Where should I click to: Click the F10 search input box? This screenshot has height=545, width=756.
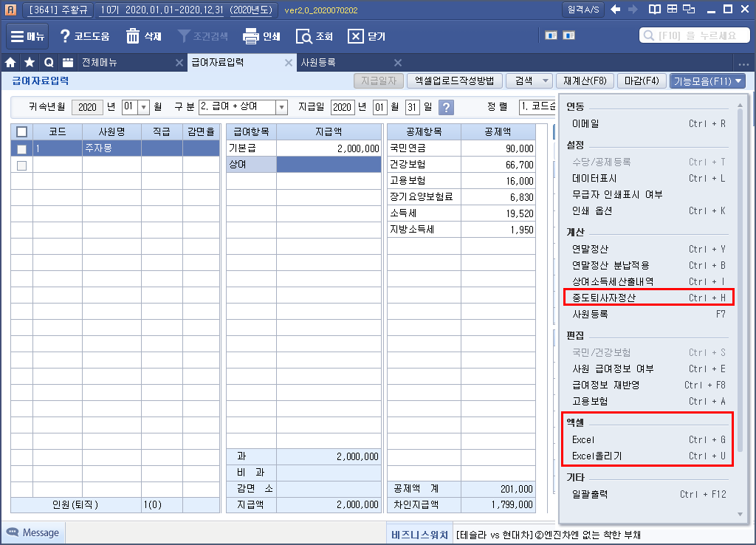[695, 35]
